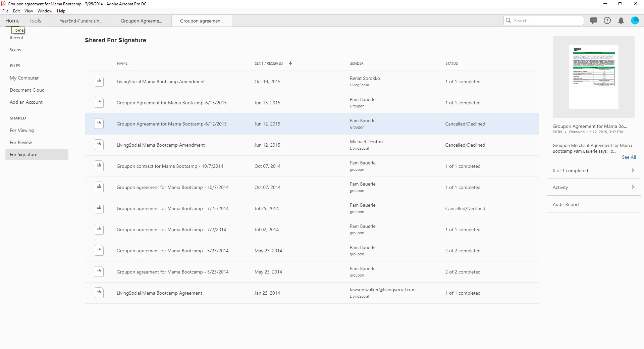Click Add an Account
This screenshot has height=349, width=644.
coord(26,102)
